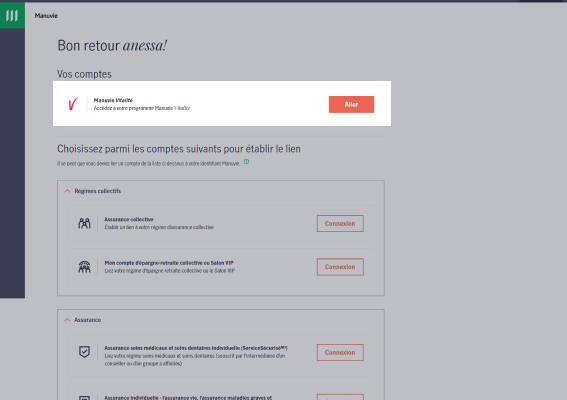Collapse the Assurance section chevron

[67, 320]
